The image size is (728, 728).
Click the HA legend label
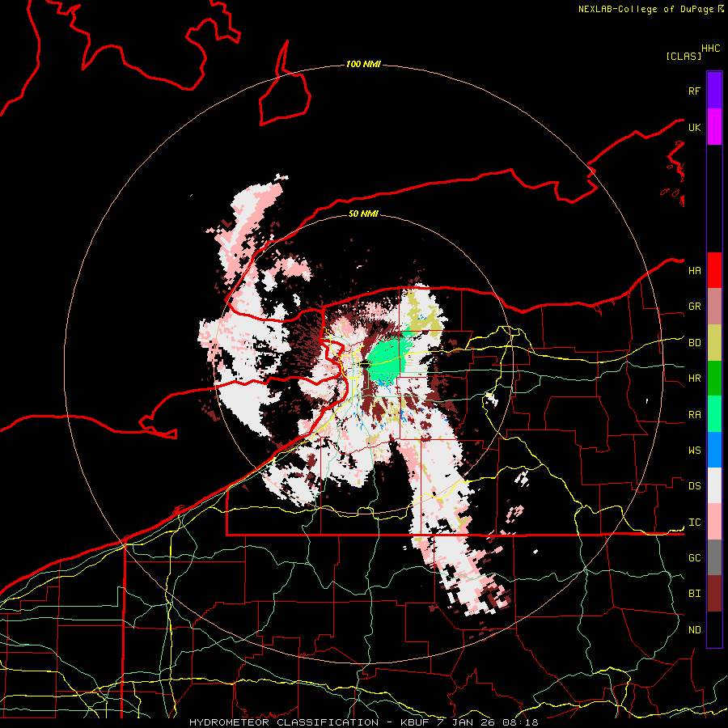[x=694, y=270]
